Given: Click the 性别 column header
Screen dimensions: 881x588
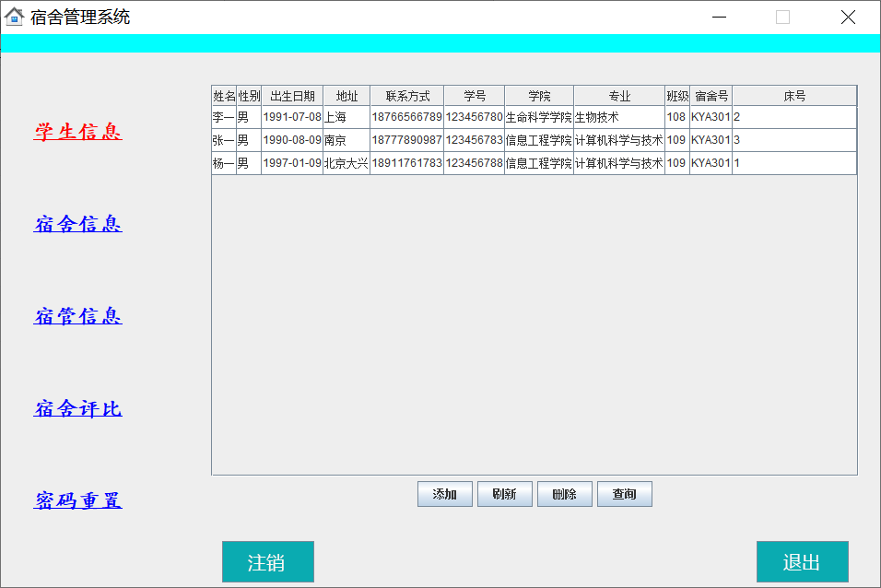Looking at the screenshot, I should [249, 96].
